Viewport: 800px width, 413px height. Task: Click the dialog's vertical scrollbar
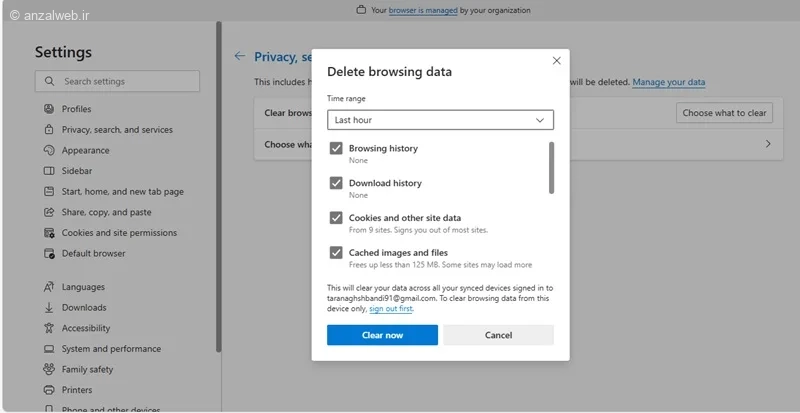pyautogui.click(x=551, y=168)
